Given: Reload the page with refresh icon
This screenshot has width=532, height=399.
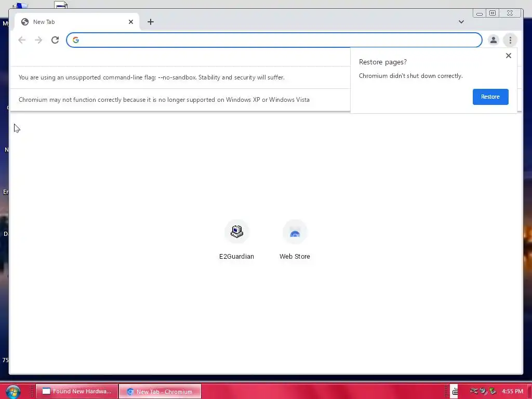Looking at the screenshot, I should click(x=55, y=40).
